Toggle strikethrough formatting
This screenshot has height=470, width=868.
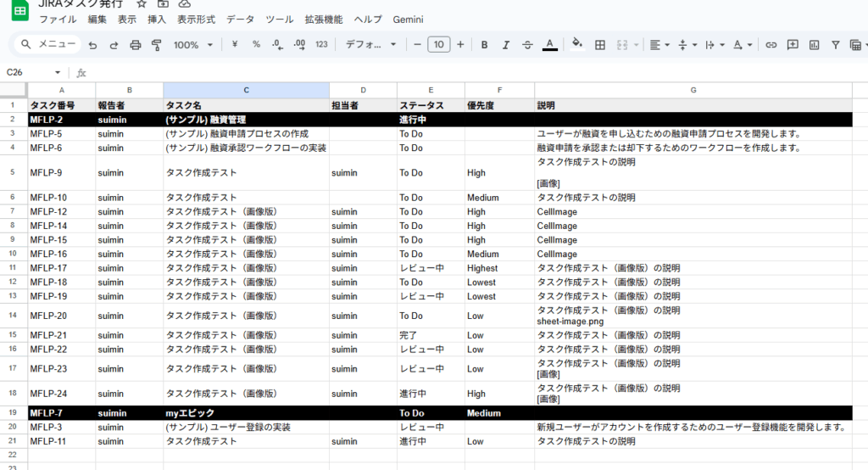[528, 44]
